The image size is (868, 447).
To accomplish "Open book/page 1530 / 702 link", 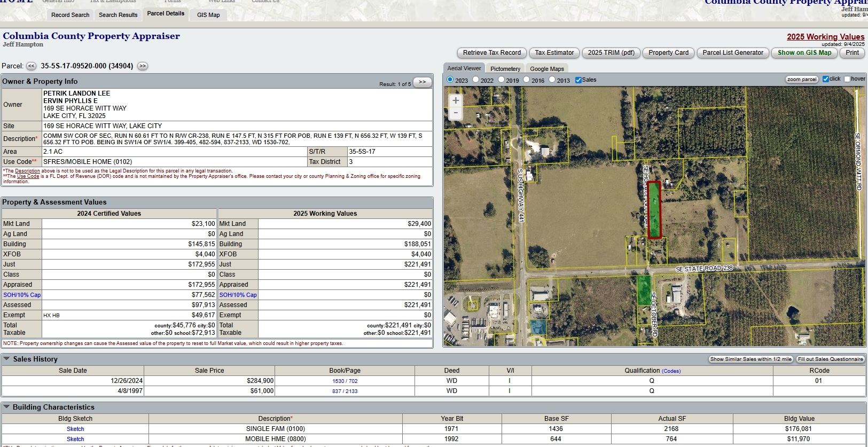I will tap(345, 381).
